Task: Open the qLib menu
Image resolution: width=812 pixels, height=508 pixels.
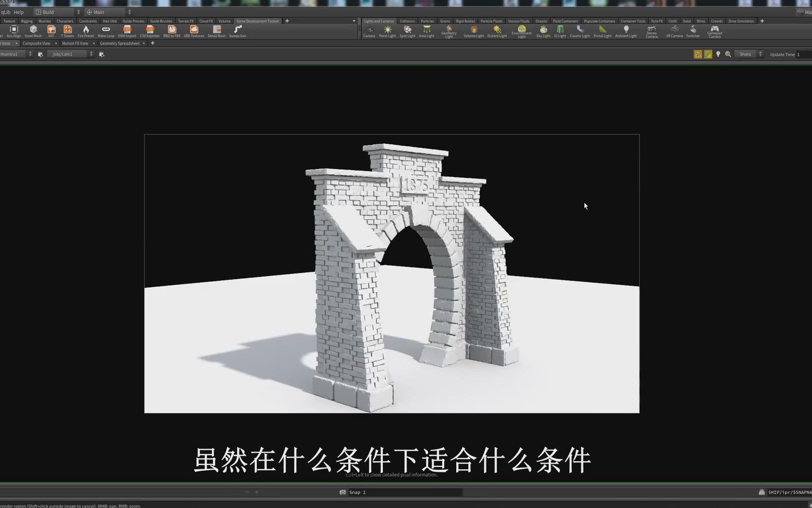Action: coord(6,12)
